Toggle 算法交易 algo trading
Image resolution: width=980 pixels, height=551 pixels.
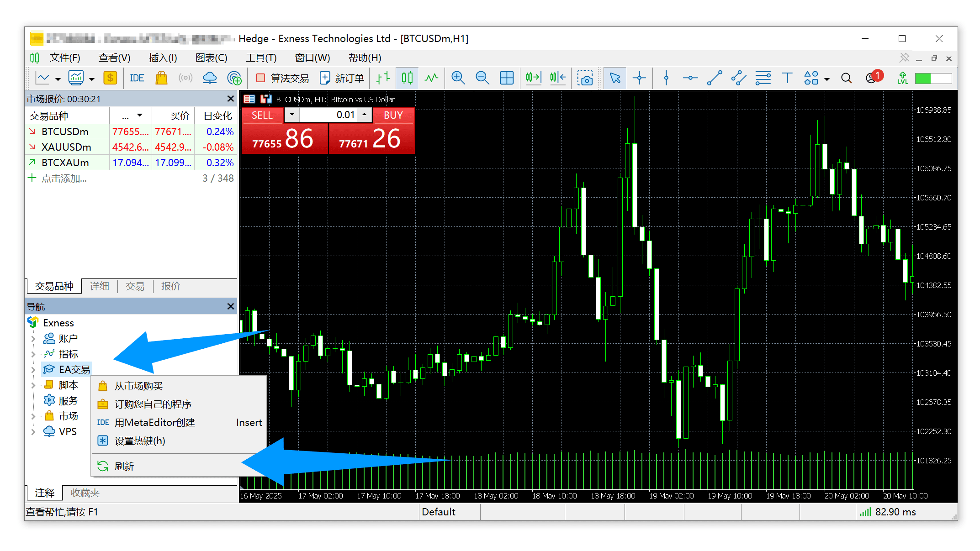click(283, 78)
